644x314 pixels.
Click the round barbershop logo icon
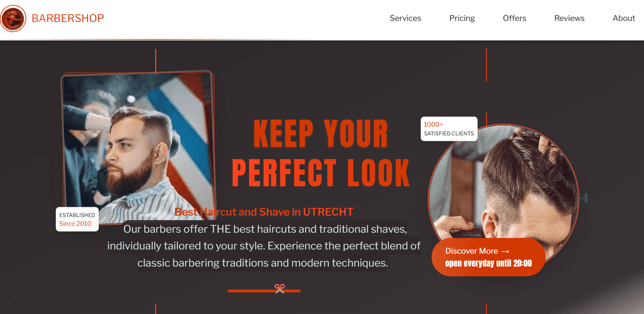pyautogui.click(x=13, y=18)
